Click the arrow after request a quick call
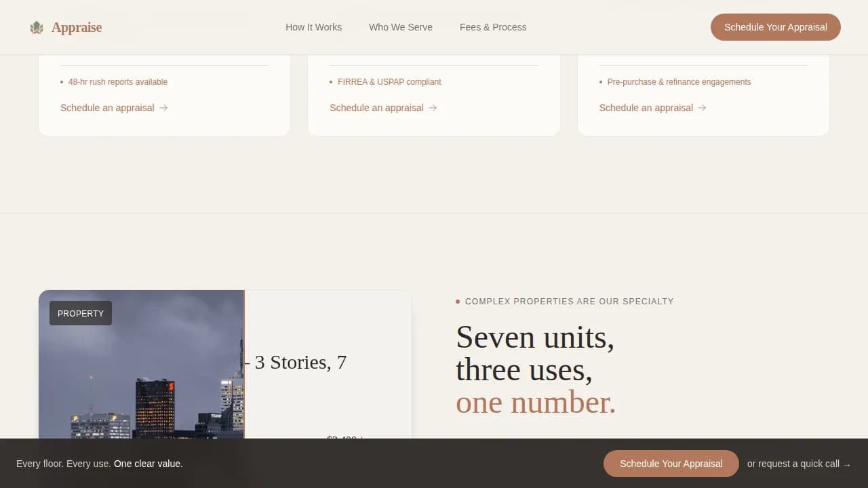The height and width of the screenshot is (488, 868). 847,464
